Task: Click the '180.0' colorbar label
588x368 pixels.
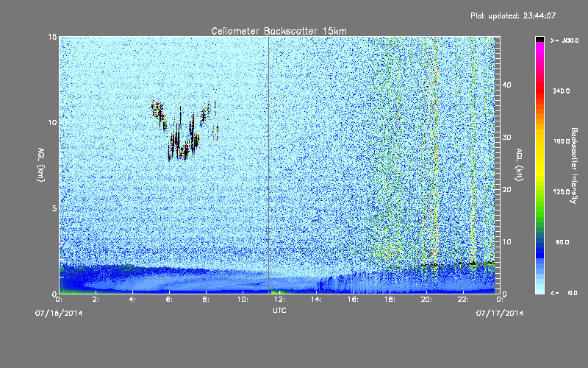Action: pos(562,141)
